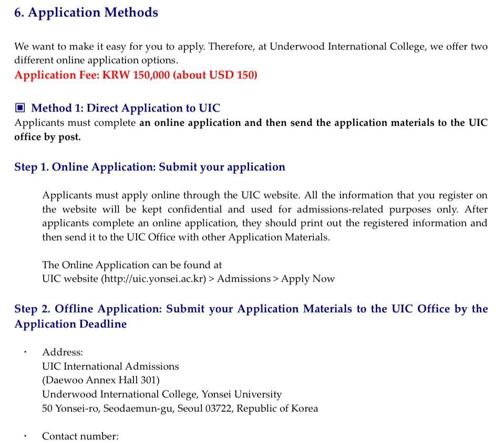This screenshot has height=445, width=504.
Task: Click the 'Address:' label
Action: pos(63,352)
